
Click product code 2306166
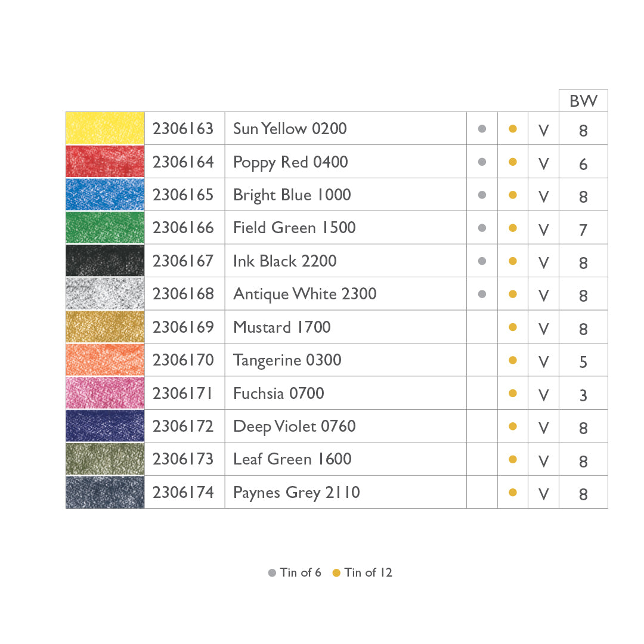point(183,228)
